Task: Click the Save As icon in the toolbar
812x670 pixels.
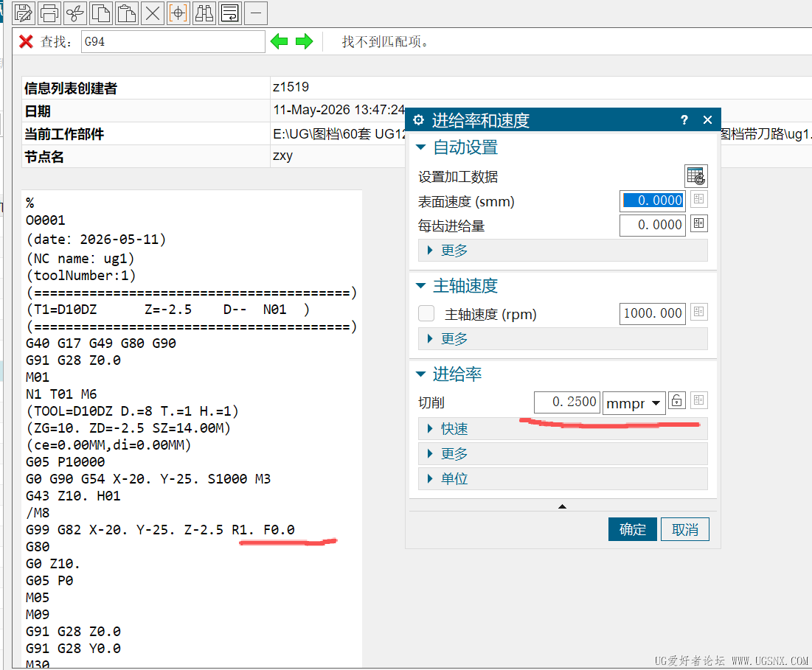Action: pyautogui.click(x=24, y=13)
